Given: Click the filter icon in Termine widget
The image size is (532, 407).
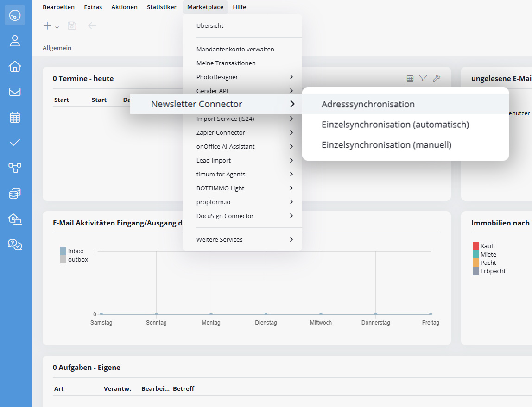Looking at the screenshot, I should (x=423, y=79).
